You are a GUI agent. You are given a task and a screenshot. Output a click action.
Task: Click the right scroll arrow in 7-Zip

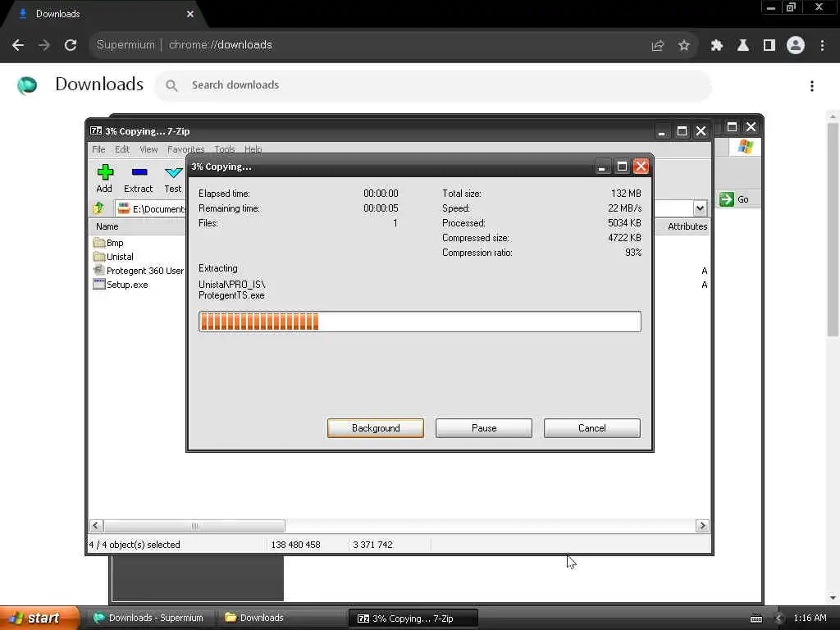pos(702,526)
